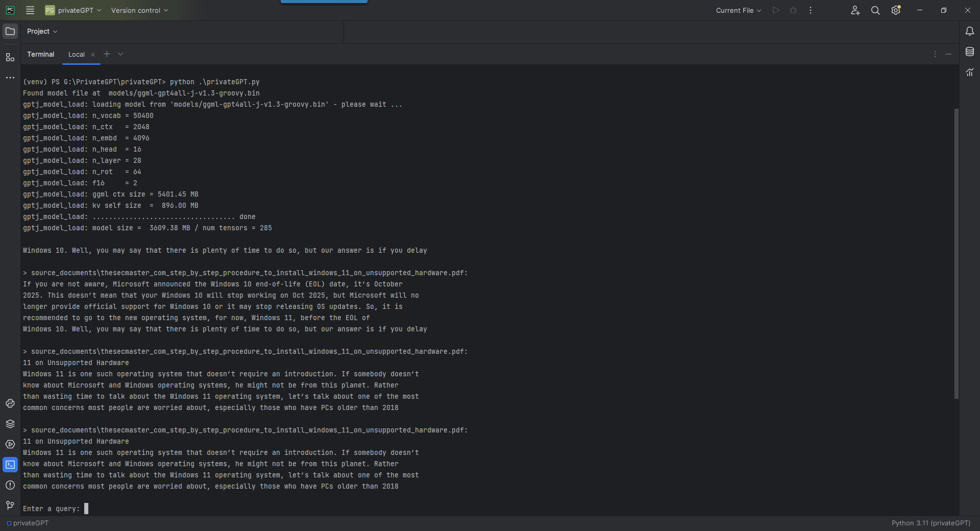The width and height of the screenshot is (980, 531).
Task: Open the Database tool window
Action: point(970,52)
